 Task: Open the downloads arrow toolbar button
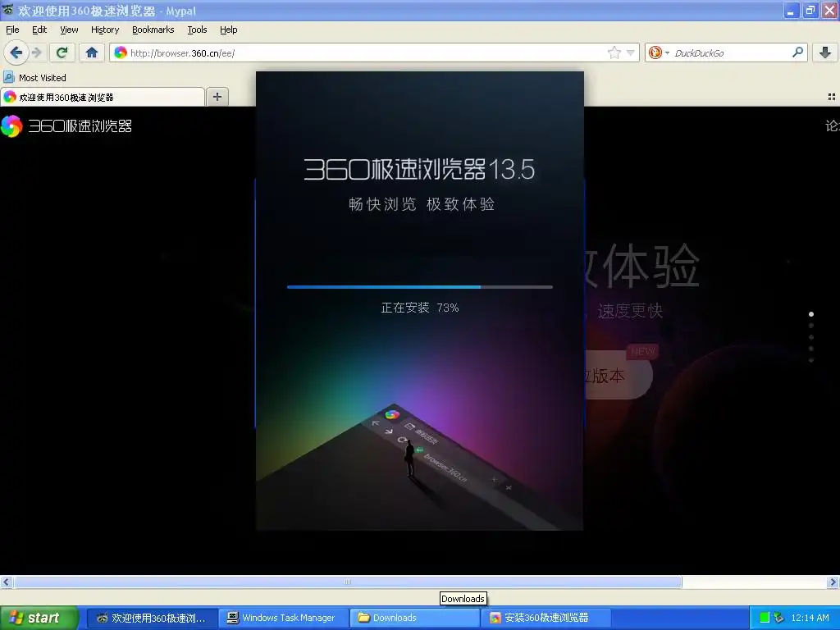(x=825, y=52)
